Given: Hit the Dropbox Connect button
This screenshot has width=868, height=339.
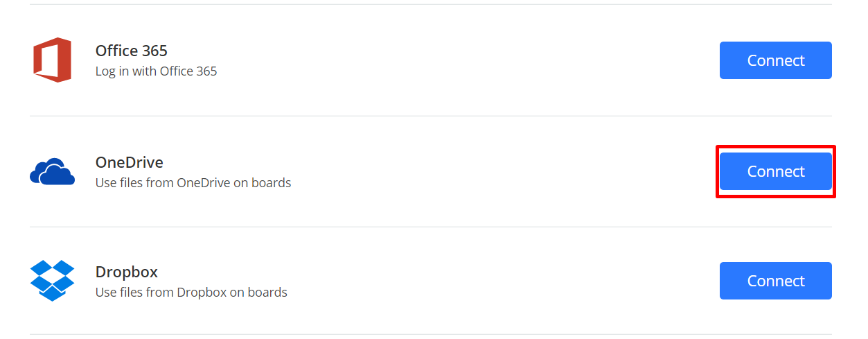Looking at the screenshot, I should point(775,281).
